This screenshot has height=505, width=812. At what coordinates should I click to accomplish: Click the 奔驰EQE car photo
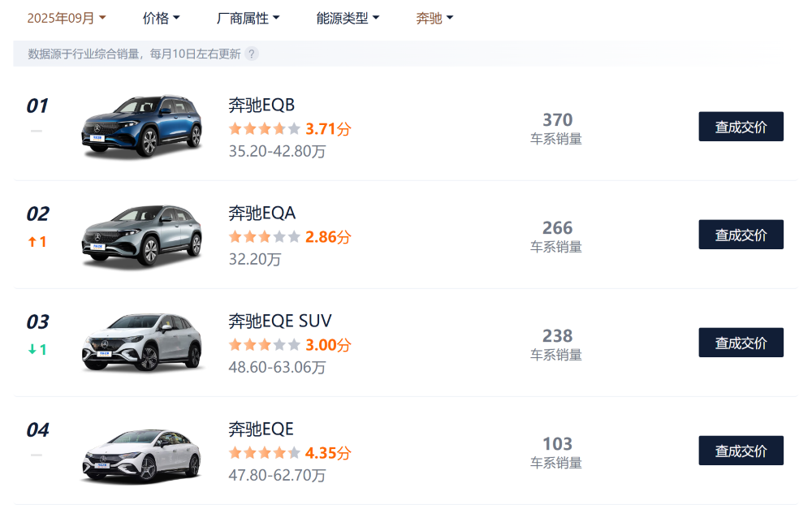tap(141, 451)
